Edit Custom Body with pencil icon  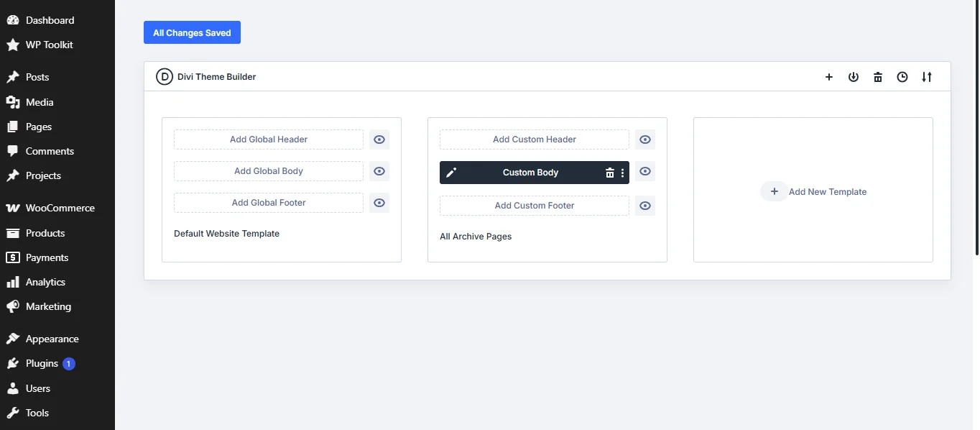click(451, 173)
